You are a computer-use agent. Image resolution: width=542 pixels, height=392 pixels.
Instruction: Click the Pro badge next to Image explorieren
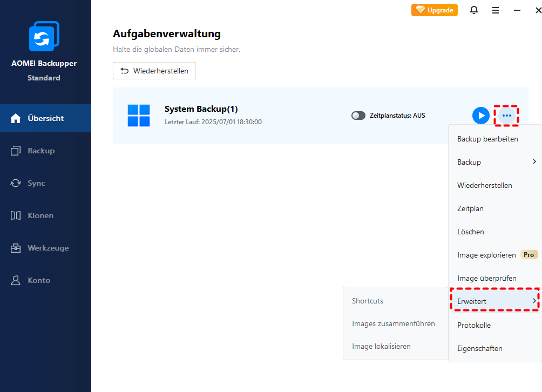point(529,255)
